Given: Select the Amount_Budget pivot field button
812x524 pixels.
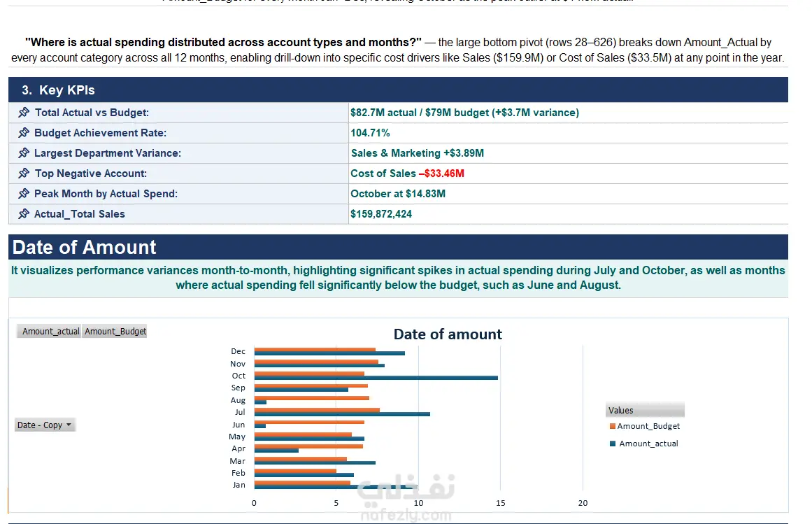Looking at the screenshot, I should pos(115,332).
